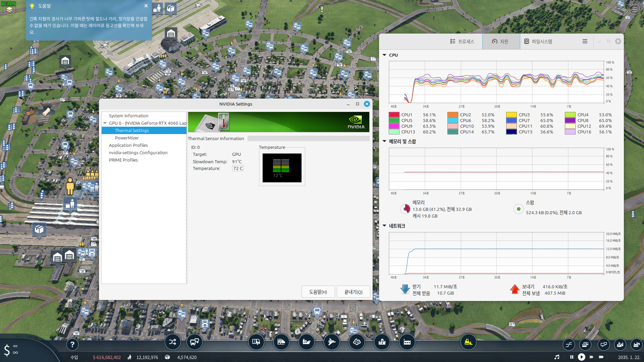The height and width of the screenshot is (362, 644).
Task: Open PRIME Profiles page
Action: point(123,160)
